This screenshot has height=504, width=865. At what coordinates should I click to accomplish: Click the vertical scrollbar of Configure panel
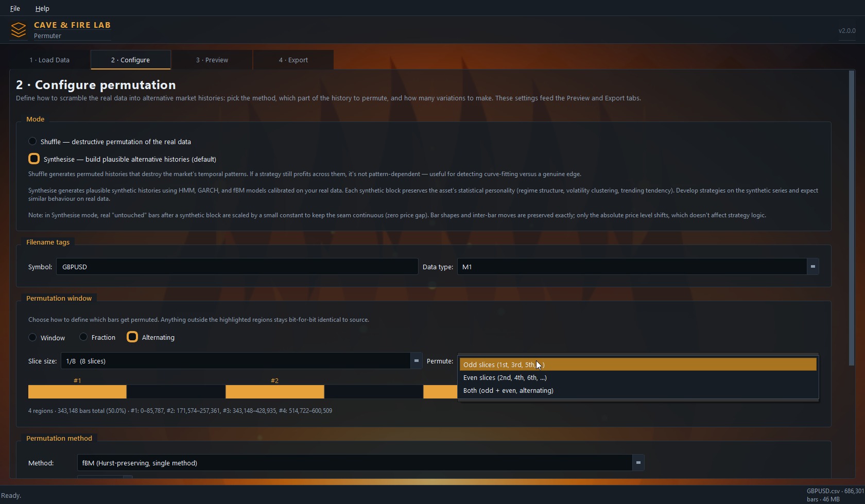pos(852,218)
